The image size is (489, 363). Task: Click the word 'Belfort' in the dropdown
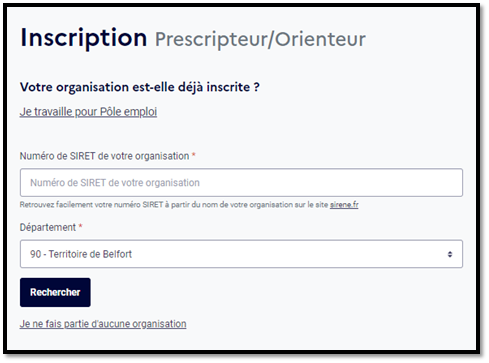click(x=117, y=254)
